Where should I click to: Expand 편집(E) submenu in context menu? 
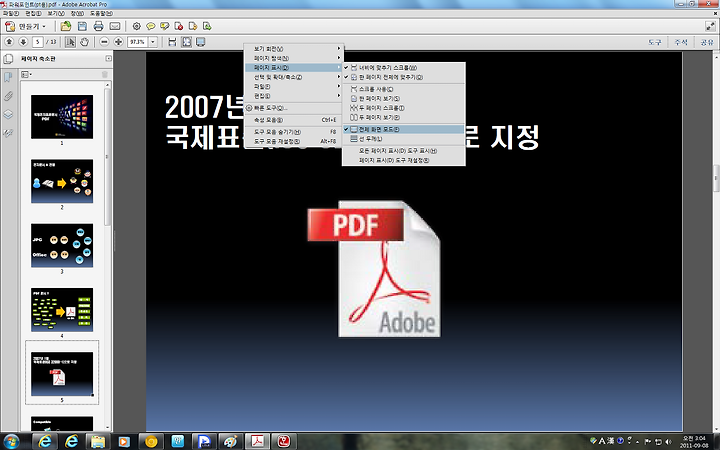[x=294, y=96]
